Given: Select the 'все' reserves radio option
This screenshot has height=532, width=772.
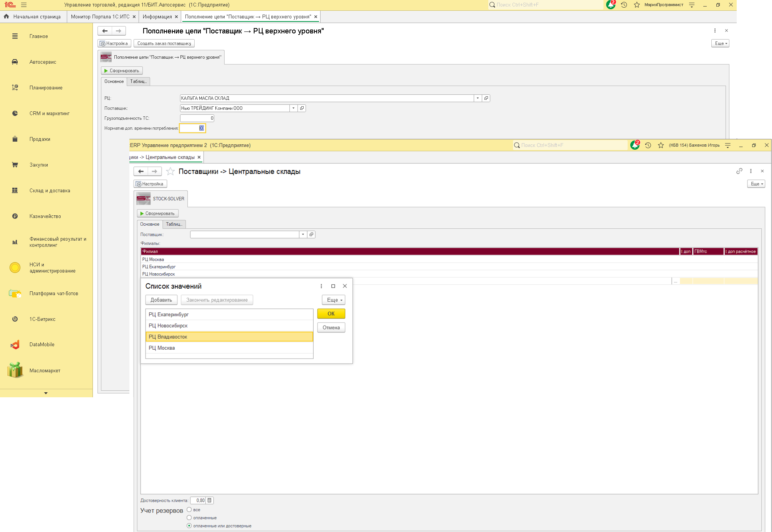Looking at the screenshot, I should click(189, 509).
